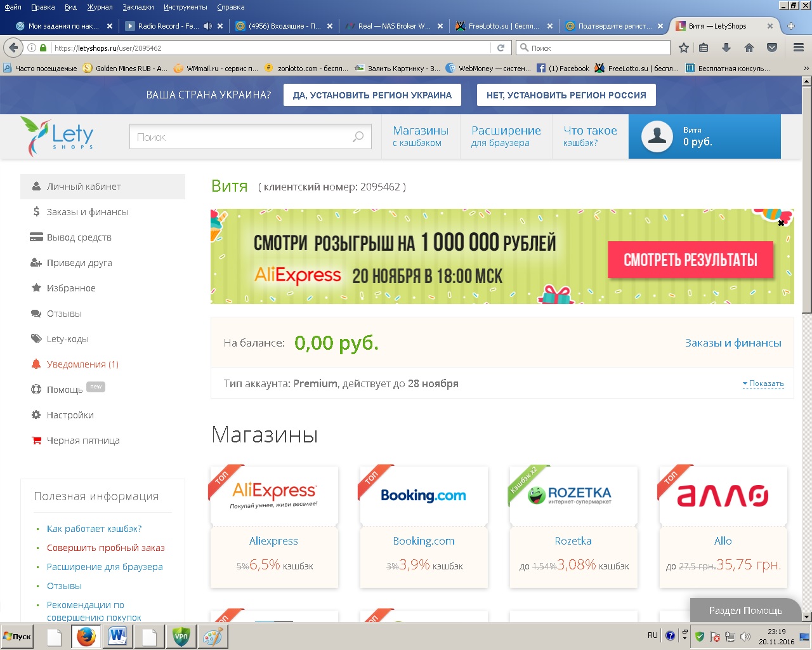Open Firefox from the taskbar

[x=86, y=636]
